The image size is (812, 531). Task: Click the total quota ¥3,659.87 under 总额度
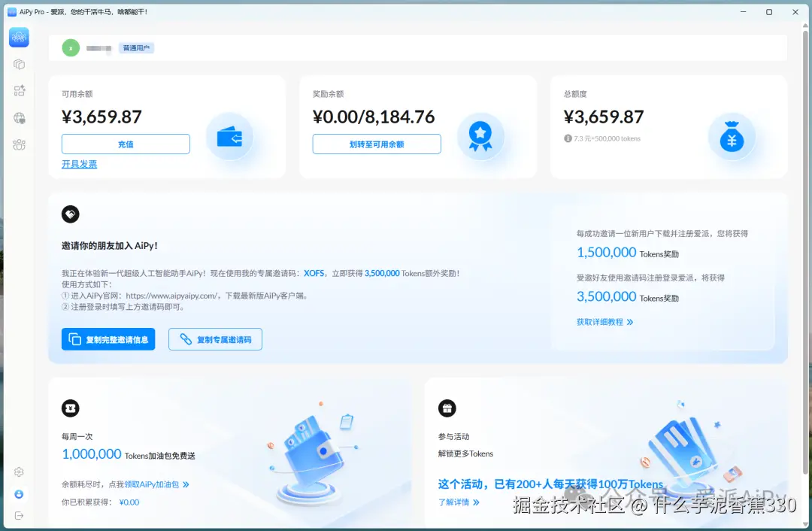click(604, 117)
